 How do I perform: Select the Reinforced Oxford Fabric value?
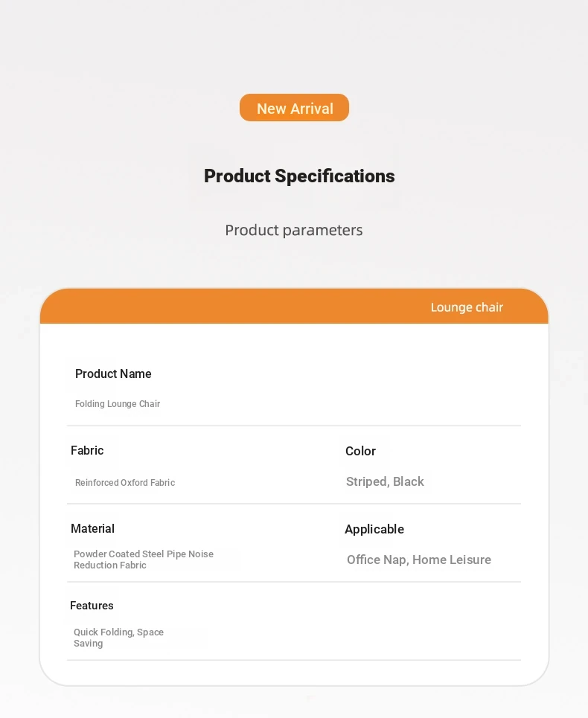[125, 483]
